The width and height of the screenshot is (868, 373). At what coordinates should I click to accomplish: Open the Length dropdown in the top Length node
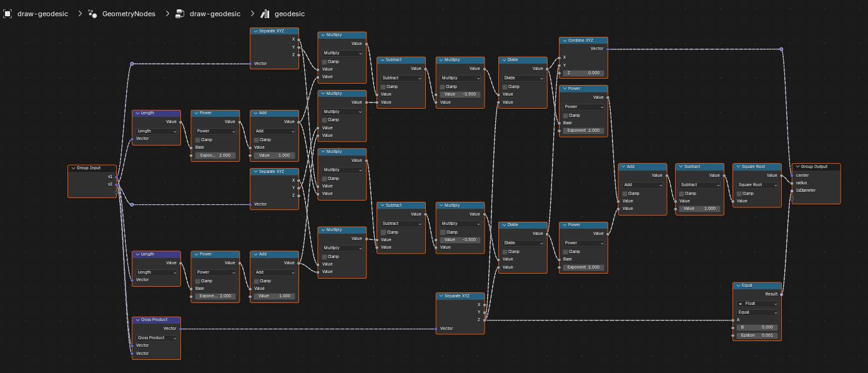(157, 131)
